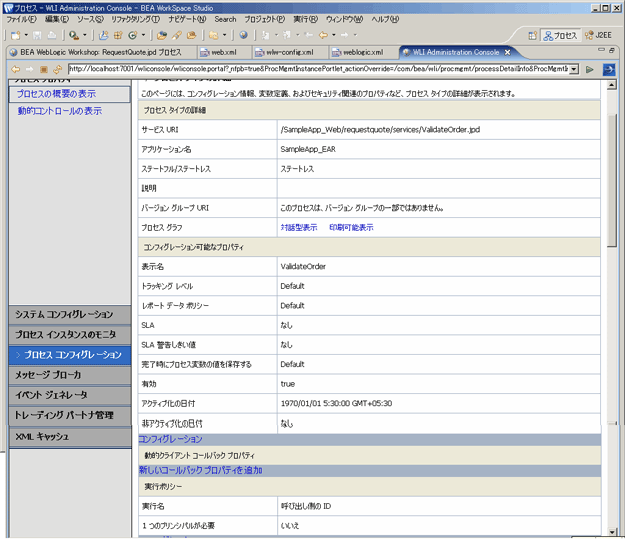Click the main toolbar Back arrow icon
Viewport: 625px width, 550px height.
[323, 35]
